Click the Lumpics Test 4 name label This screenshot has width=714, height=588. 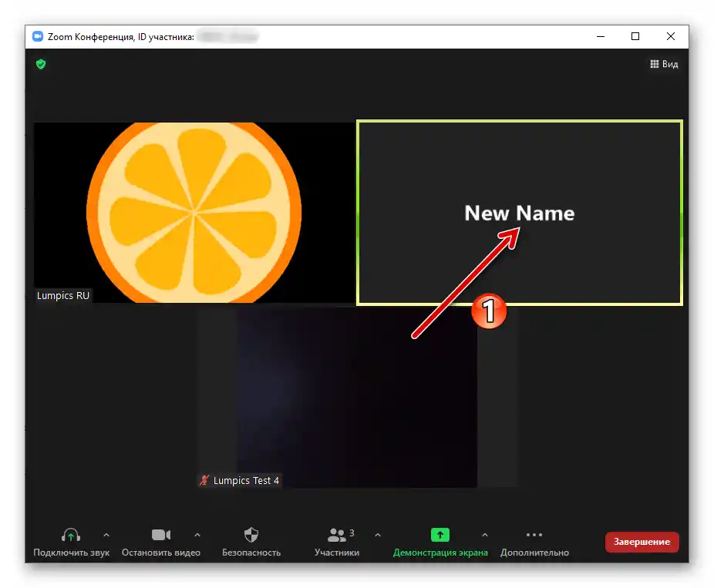[246, 480]
